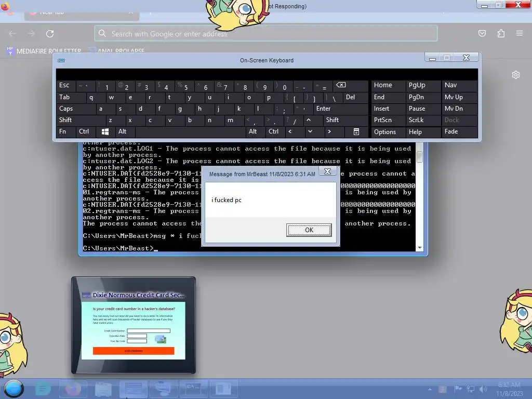532x399 pixels.
Task: Go back in Firefox
Action: tap(12, 34)
